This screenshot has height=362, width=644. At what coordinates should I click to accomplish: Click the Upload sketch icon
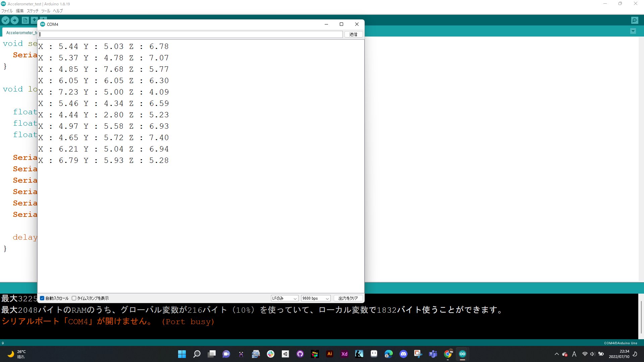(x=14, y=20)
